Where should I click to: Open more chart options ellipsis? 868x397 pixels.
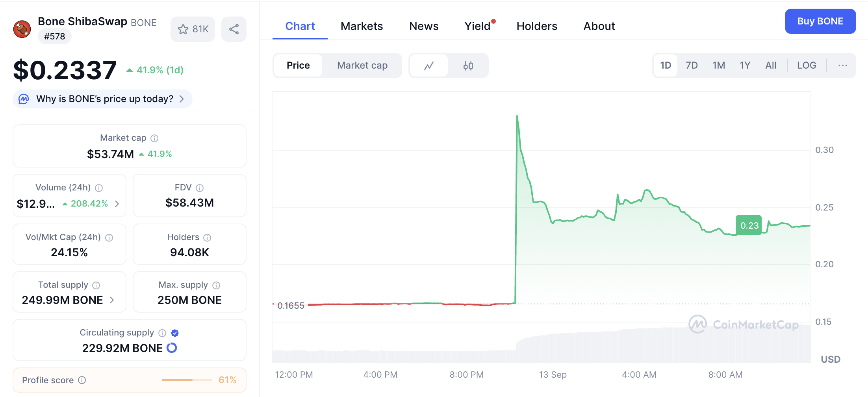coord(843,65)
